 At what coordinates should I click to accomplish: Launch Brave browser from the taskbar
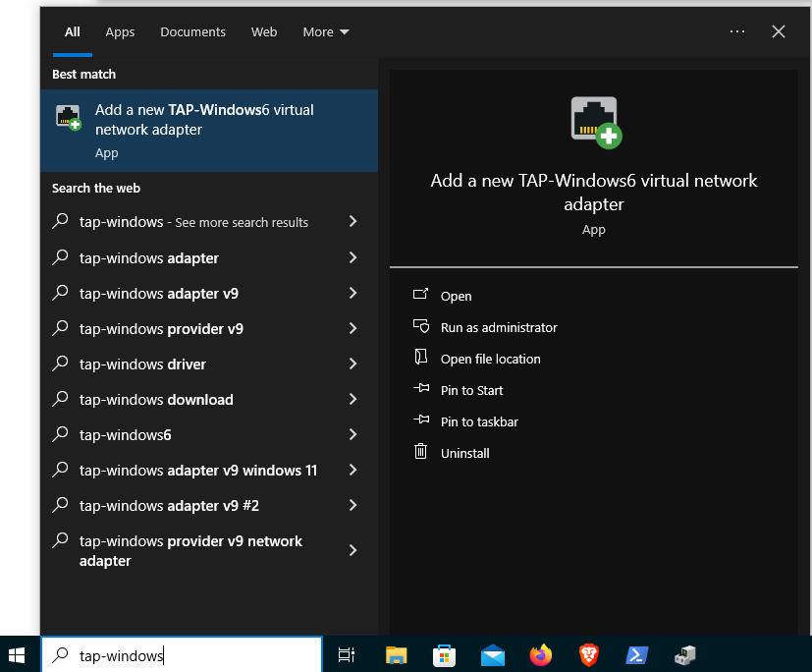[588, 654]
